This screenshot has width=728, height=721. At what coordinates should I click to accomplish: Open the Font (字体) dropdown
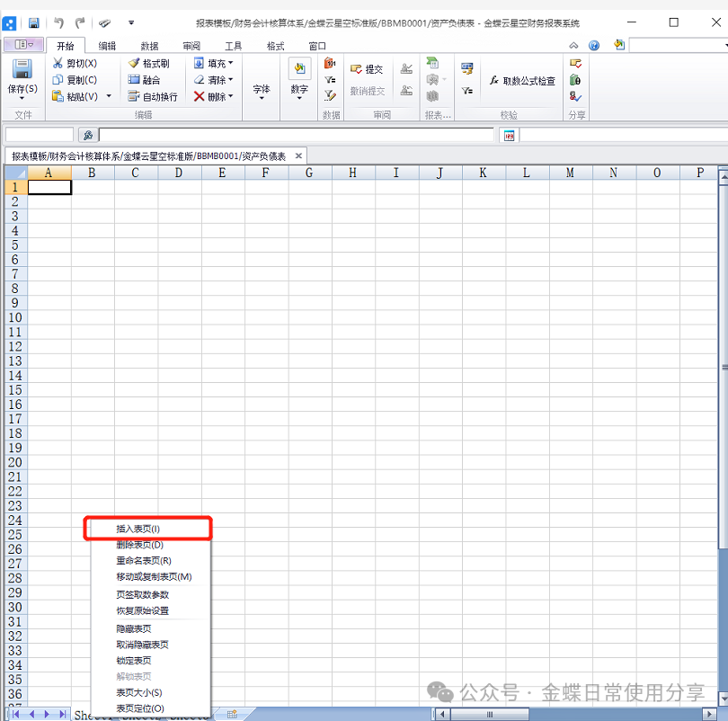coord(262,90)
